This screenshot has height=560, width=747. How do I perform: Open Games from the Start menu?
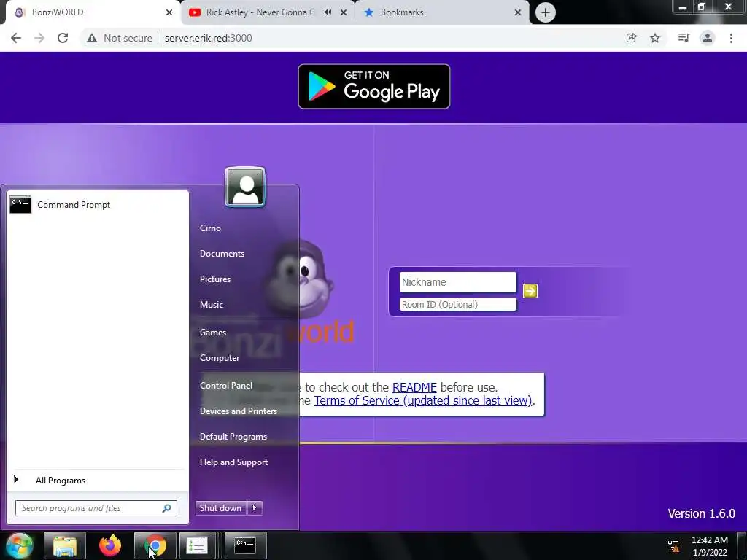click(213, 332)
